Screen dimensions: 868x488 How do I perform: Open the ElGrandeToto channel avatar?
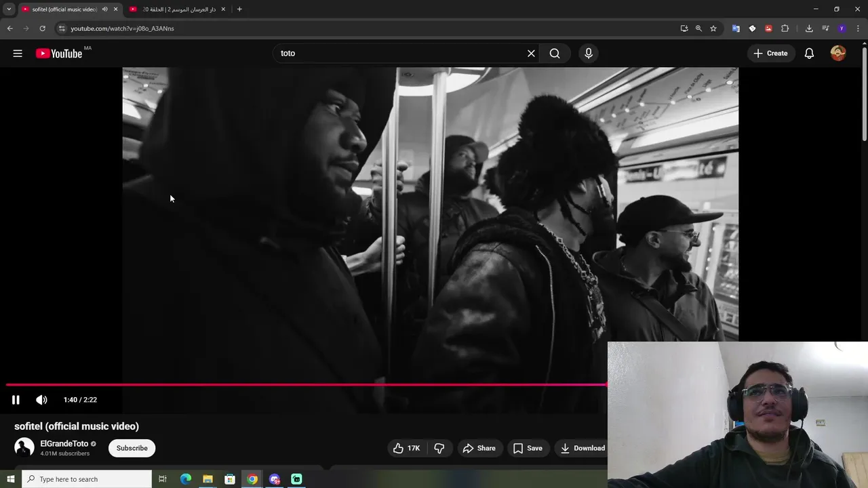click(24, 447)
